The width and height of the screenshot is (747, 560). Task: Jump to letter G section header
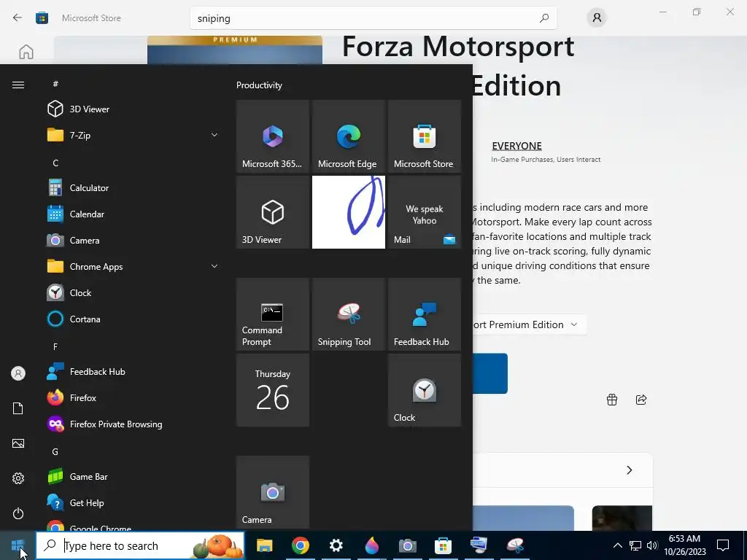55,451
